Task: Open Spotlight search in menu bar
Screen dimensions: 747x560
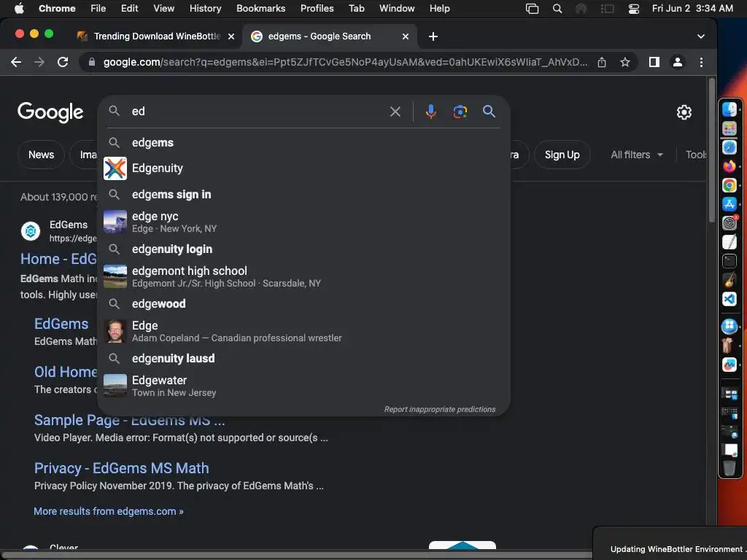Action: point(557,9)
